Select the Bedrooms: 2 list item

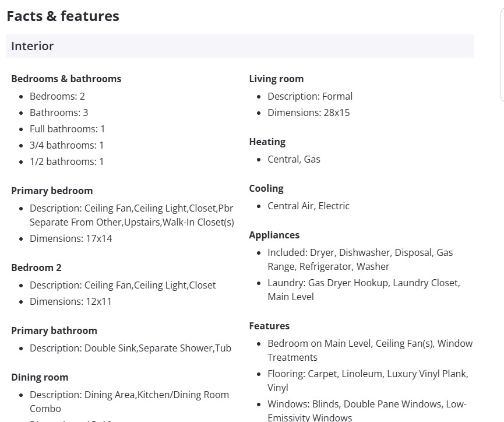(57, 96)
